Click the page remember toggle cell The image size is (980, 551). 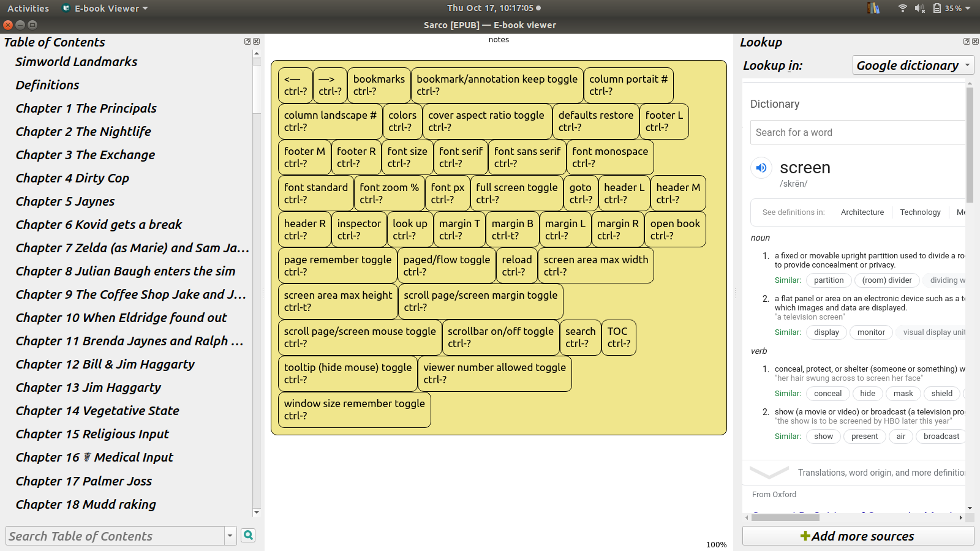[337, 266]
